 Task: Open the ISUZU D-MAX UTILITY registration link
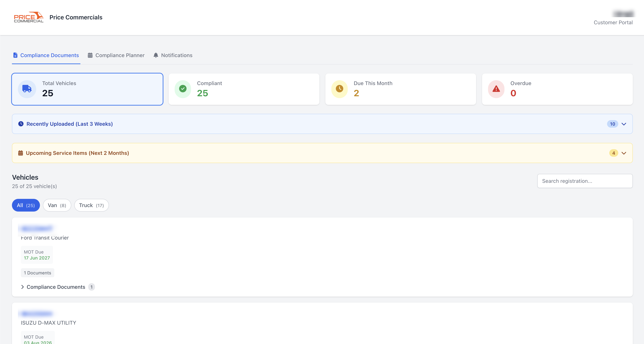(37, 314)
